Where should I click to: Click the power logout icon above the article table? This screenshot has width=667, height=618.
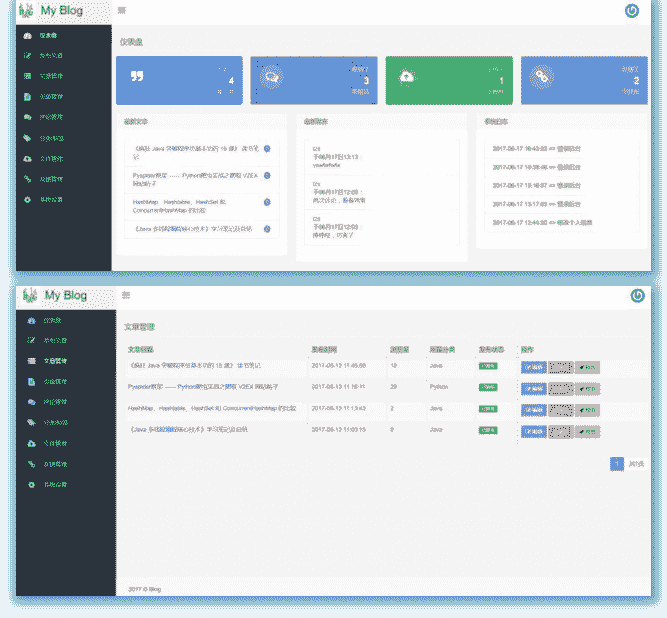coord(637,295)
